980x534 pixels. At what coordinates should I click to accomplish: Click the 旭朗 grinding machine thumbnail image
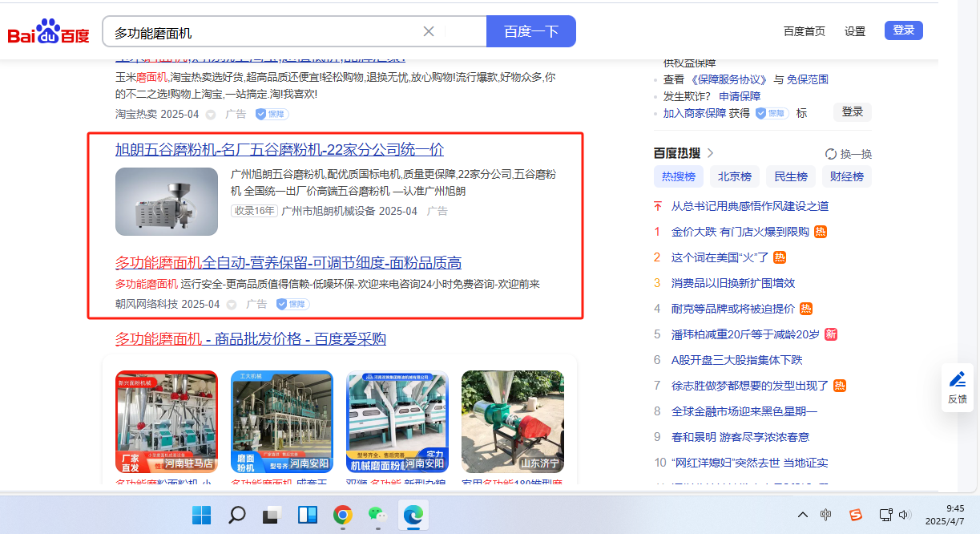pos(167,201)
